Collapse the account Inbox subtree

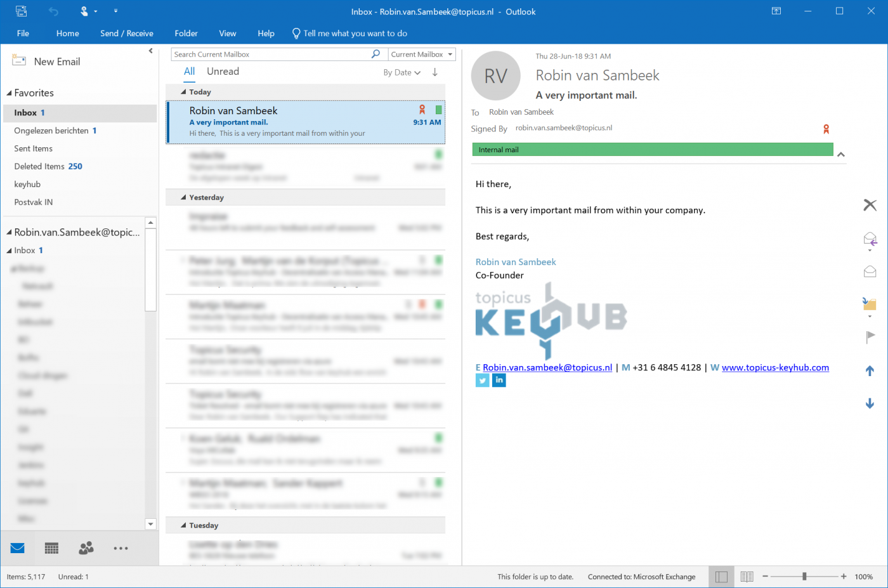tap(10, 251)
